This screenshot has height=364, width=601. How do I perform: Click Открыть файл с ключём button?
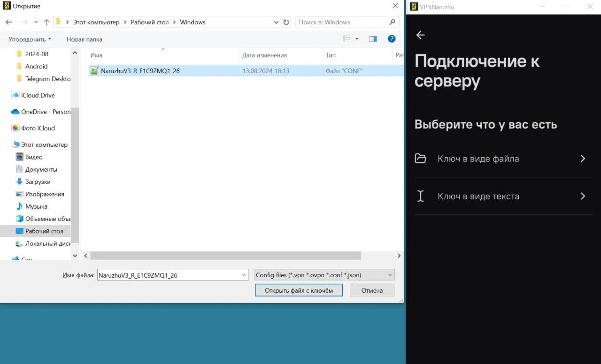(299, 290)
